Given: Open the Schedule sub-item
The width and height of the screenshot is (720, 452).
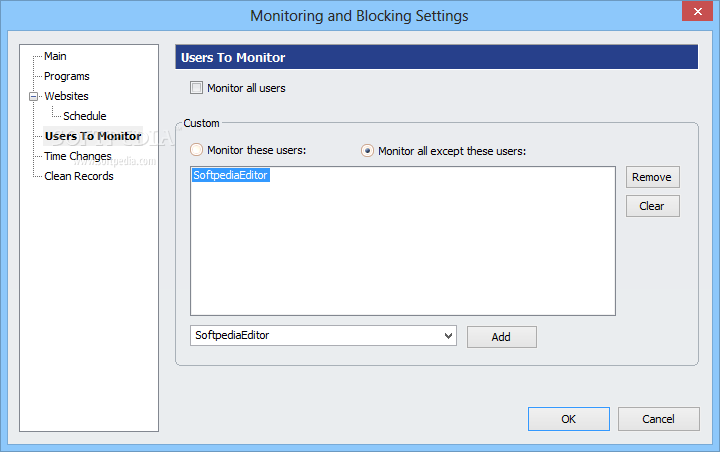Looking at the screenshot, I should [x=84, y=116].
